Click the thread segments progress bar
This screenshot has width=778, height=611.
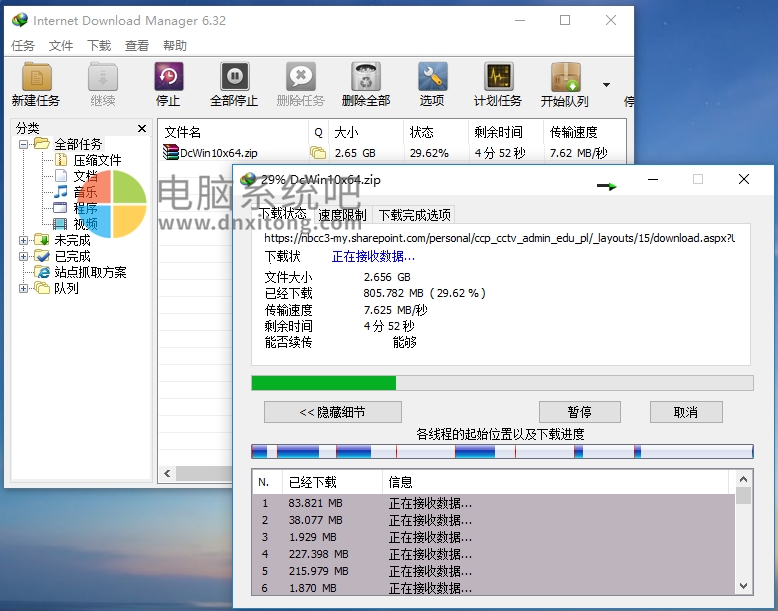click(x=502, y=452)
